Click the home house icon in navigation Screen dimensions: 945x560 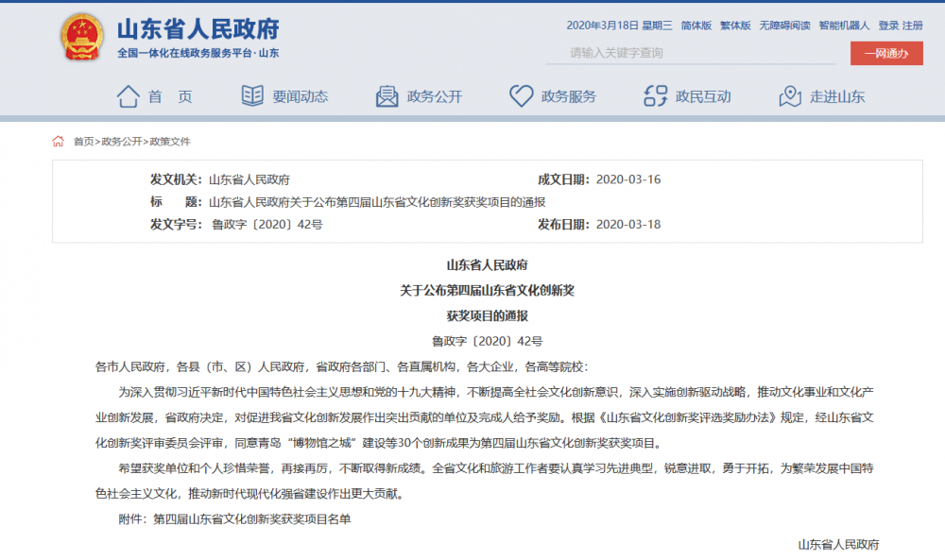[x=128, y=95]
